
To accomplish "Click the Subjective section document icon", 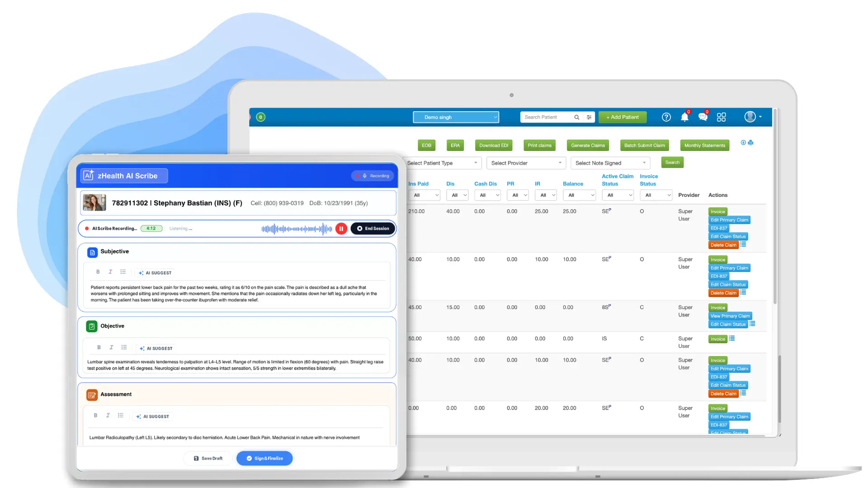I will 92,253.
